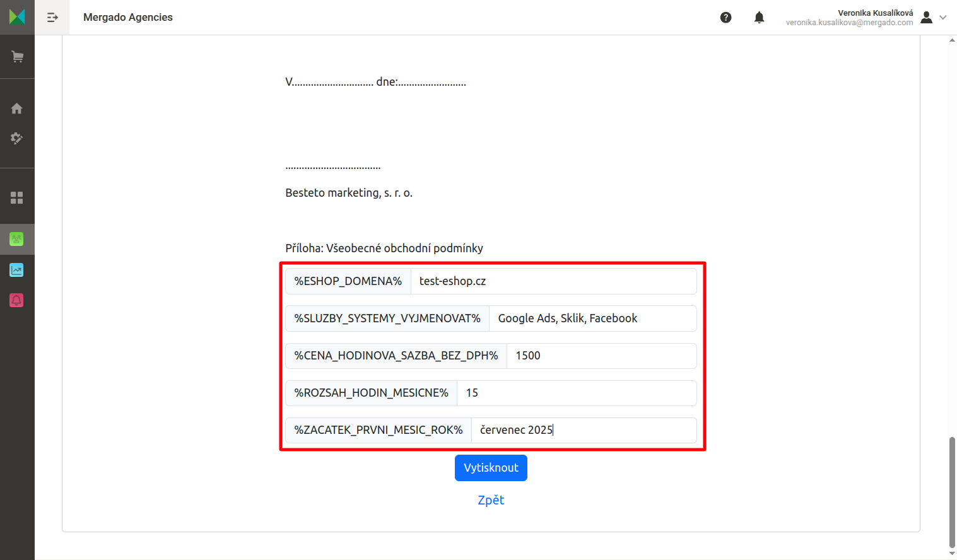Image resolution: width=957 pixels, height=560 pixels.
Task: Click the page vertical scrollbar thumb
Action: [x=952, y=492]
